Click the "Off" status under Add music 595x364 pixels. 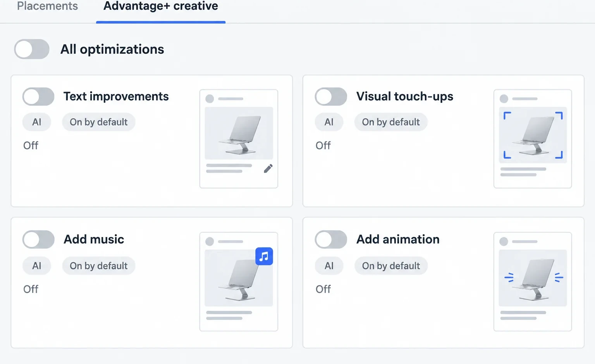[x=31, y=289]
